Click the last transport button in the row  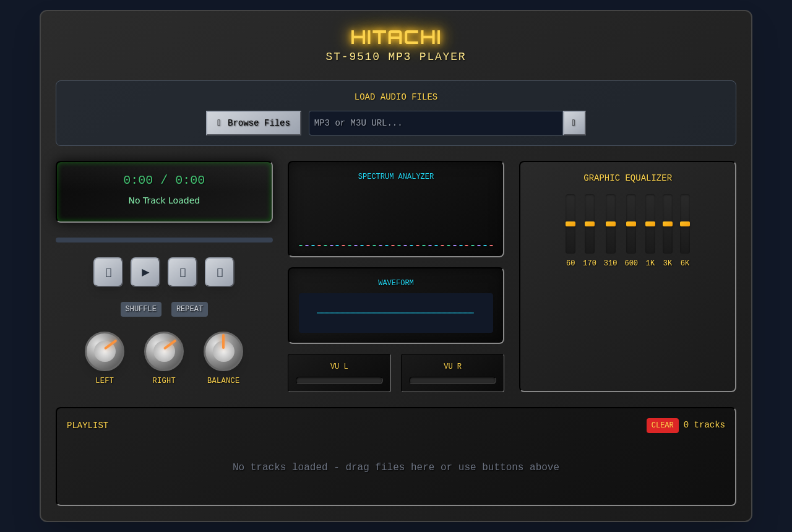220,272
